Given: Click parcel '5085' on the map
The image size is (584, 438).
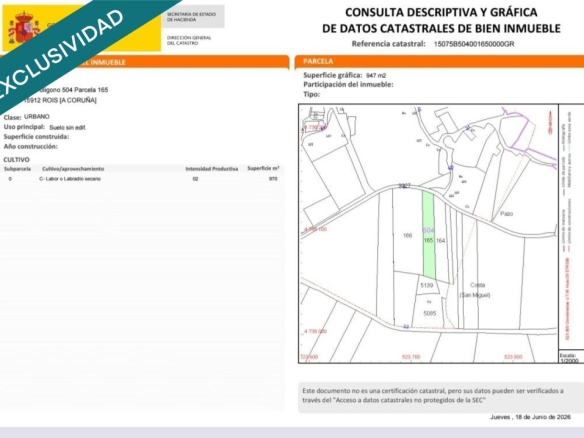Looking at the screenshot, I should point(430,313).
